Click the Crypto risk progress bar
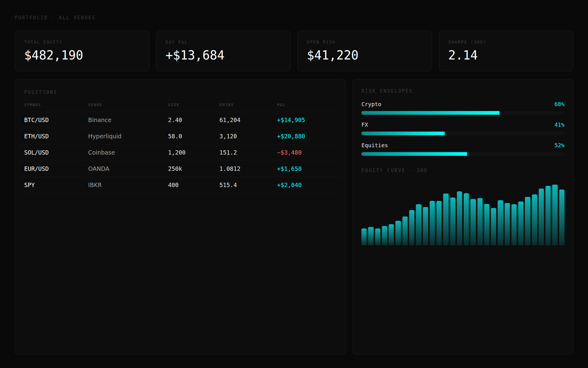The width and height of the screenshot is (588, 368). (463, 113)
